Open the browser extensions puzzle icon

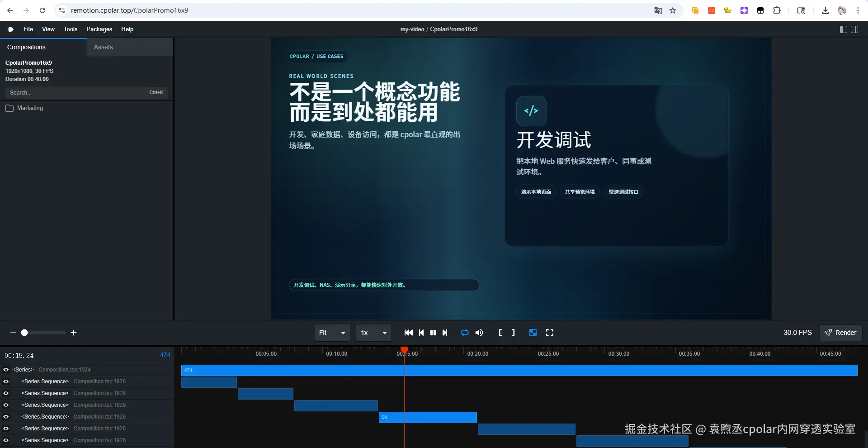777,10
